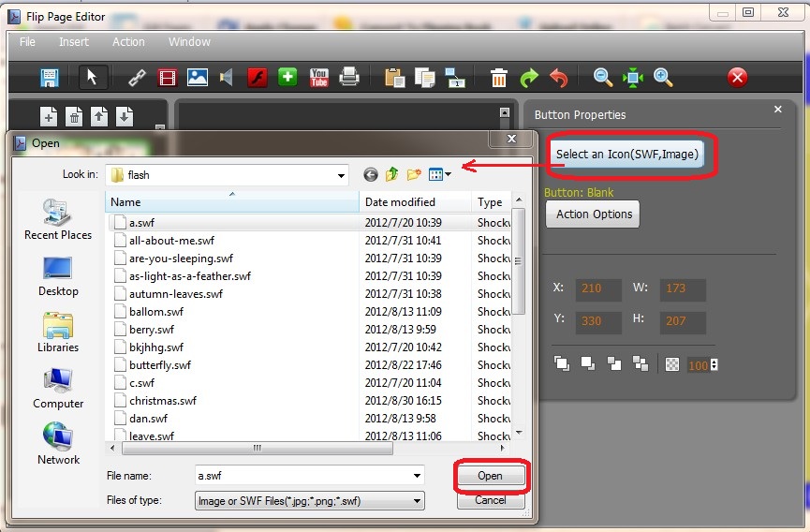Open the Insert menu

point(74,42)
